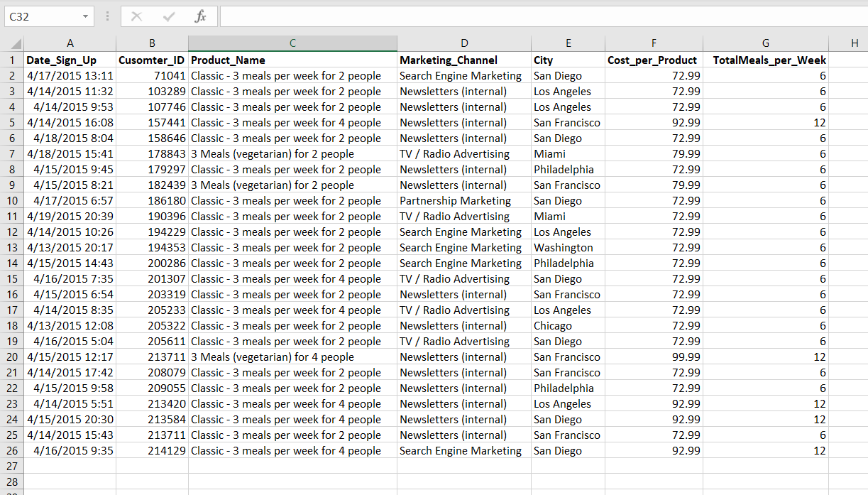Select customer ID 200286 cell
This screenshot has height=495, width=868.
152,263
